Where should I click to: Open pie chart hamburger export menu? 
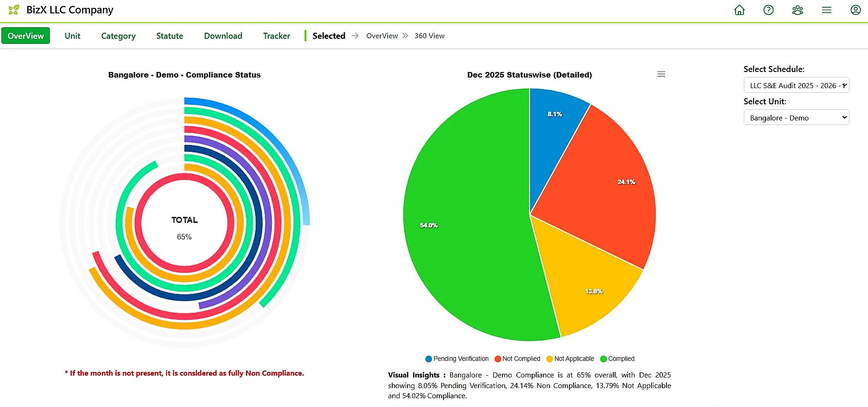click(661, 74)
